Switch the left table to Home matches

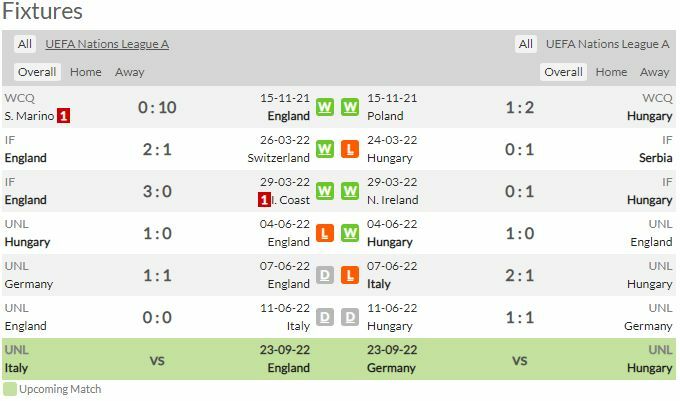pos(86,72)
